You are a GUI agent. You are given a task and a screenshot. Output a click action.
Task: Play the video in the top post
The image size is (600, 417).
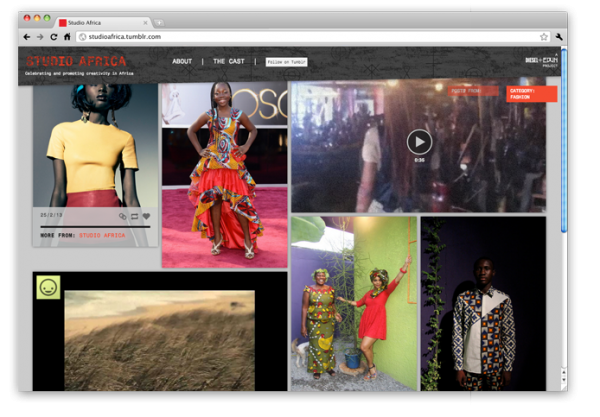coord(419,142)
